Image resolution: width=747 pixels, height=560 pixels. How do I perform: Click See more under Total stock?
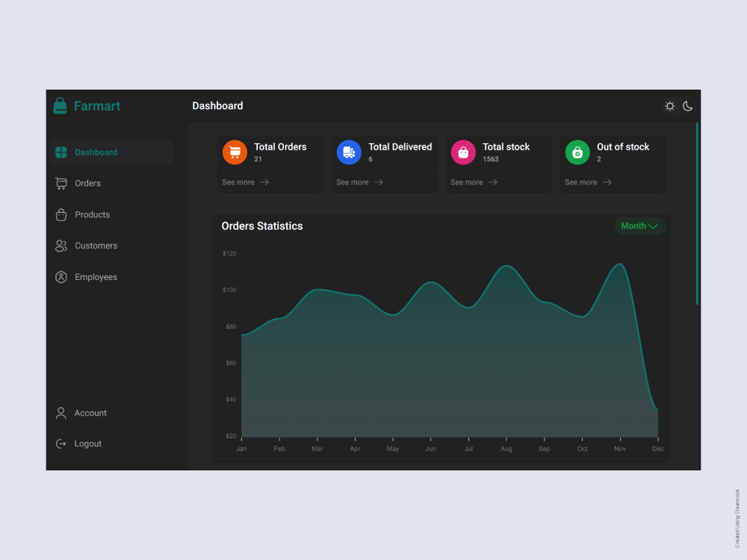click(x=467, y=182)
